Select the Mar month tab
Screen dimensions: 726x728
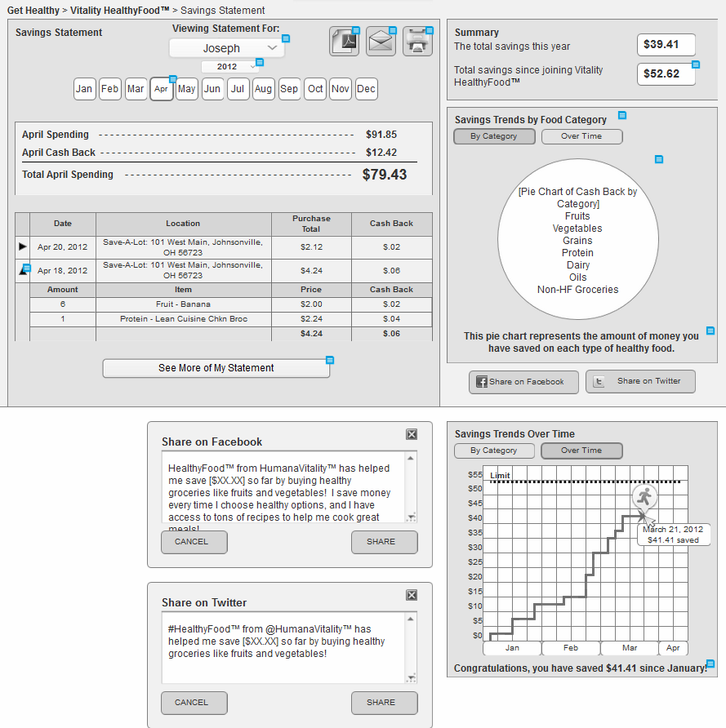pos(136,89)
